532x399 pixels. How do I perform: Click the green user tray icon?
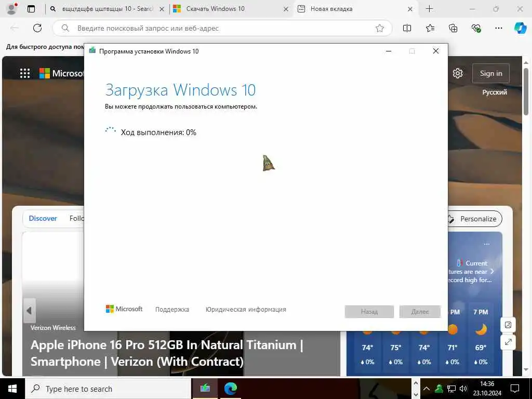[439, 389]
